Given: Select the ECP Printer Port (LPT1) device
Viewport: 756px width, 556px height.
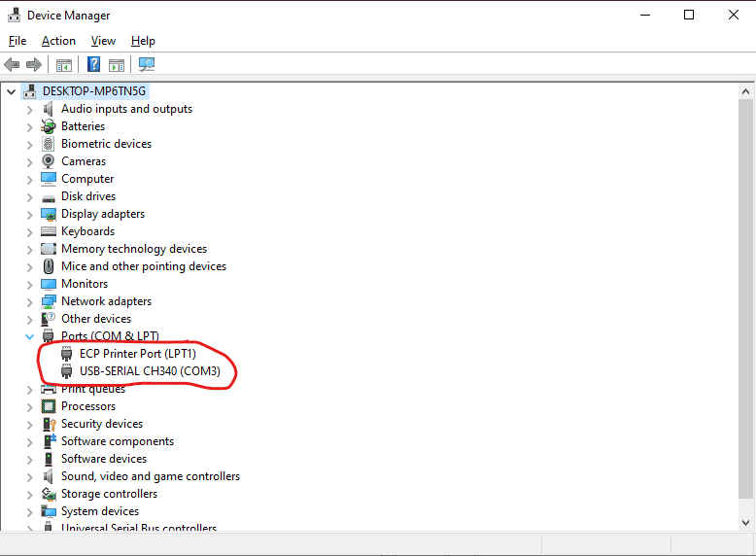Looking at the screenshot, I should (137, 354).
